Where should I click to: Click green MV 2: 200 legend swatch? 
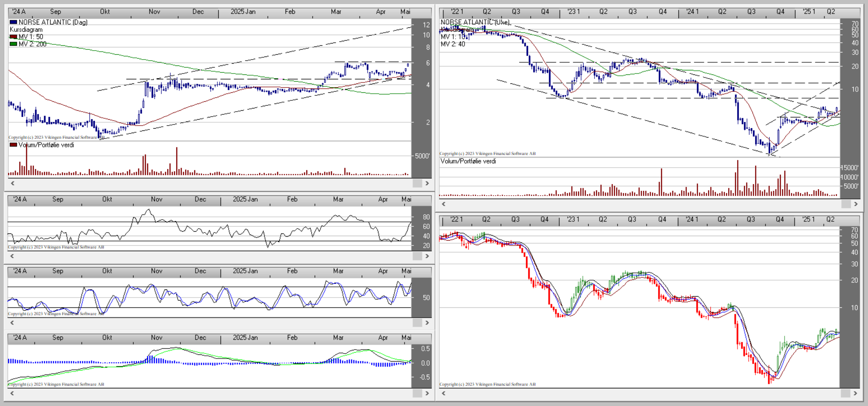coord(13,44)
